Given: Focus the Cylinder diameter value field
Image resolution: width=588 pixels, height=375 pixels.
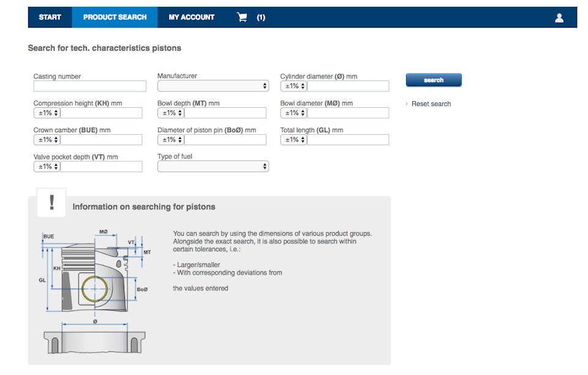Looking at the screenshot, I should (x=348, y=86).
